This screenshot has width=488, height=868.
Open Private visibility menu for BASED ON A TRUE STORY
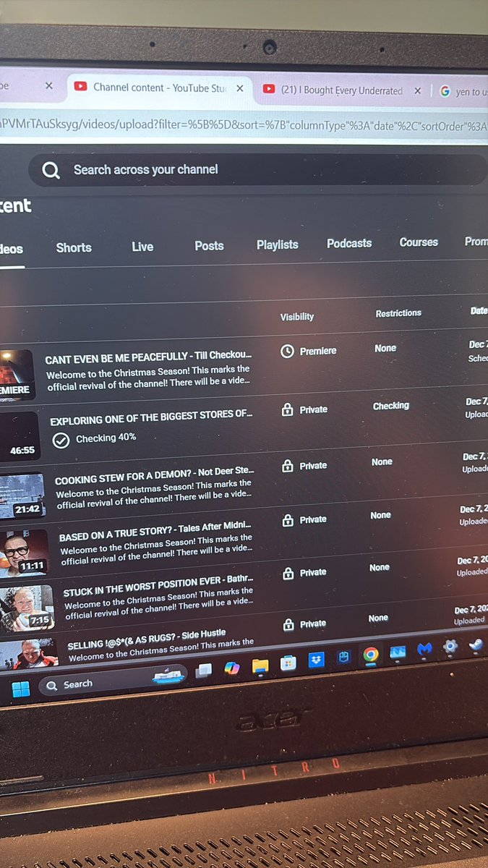click(x=304, y=520)
